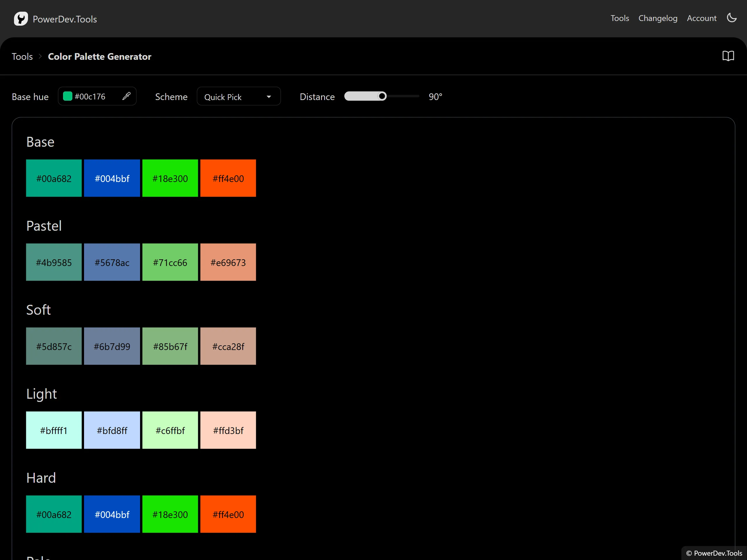
Task: Click the Distance slider handle
Action: (382, 96)
